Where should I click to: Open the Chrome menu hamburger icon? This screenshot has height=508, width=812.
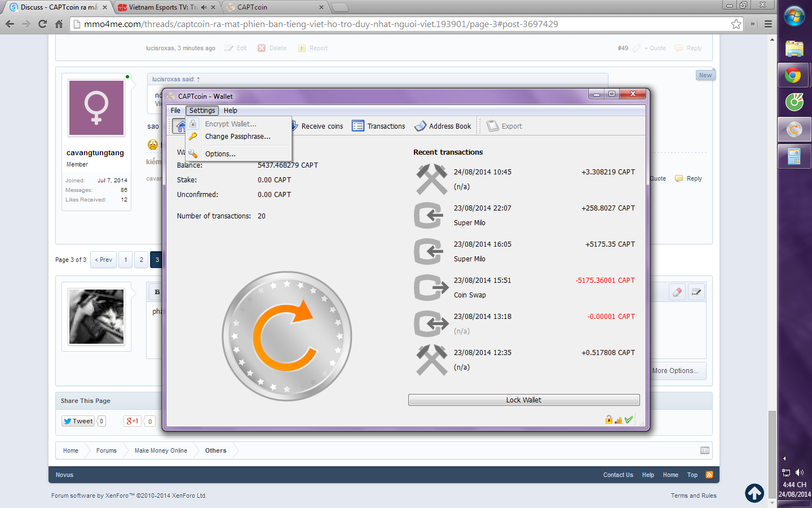[768, 24]
